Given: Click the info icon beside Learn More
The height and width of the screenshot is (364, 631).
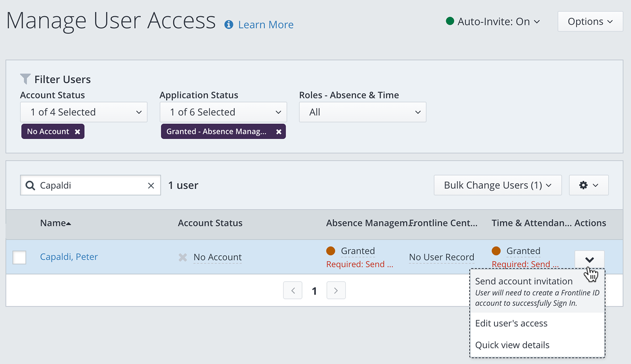Looking at the screenshot, I should coord(229,25).
